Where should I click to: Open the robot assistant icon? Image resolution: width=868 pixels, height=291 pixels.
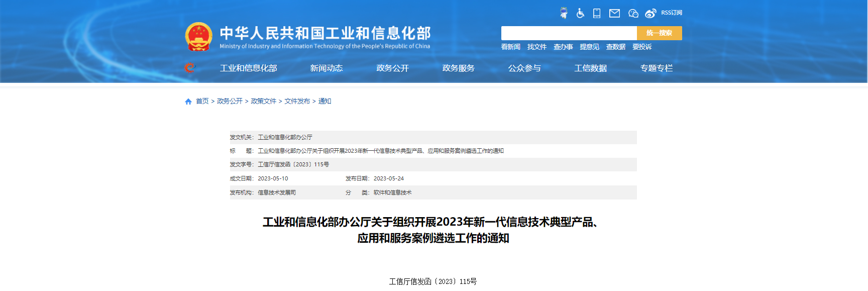pyautogui.click(x=564, y=13)
